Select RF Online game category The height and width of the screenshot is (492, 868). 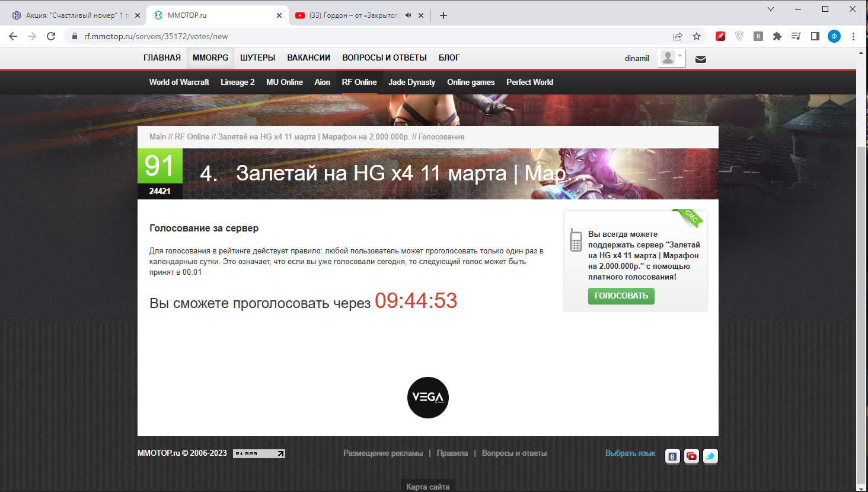click(359, 82)
